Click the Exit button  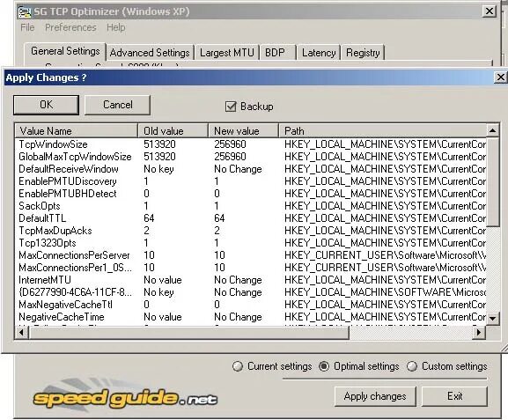tap(454, 396)
